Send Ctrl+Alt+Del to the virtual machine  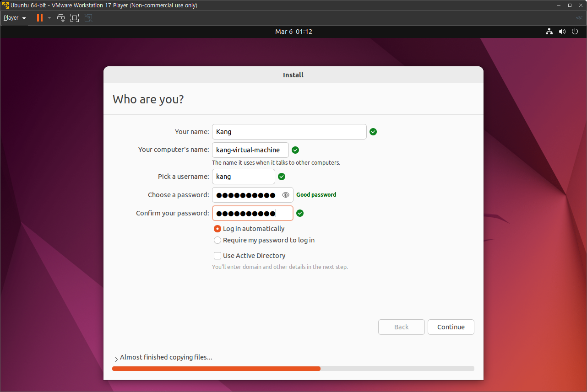tap(61, 18)
